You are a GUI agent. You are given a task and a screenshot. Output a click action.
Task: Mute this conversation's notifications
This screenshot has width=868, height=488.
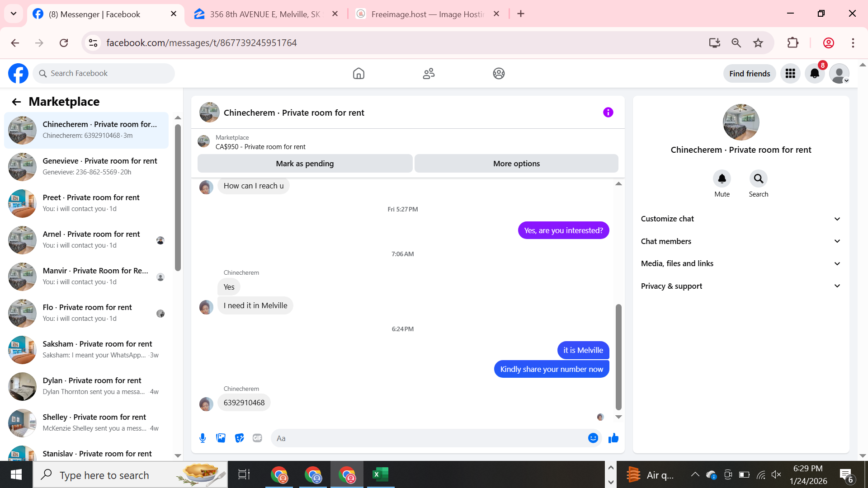tap(722, 179)
